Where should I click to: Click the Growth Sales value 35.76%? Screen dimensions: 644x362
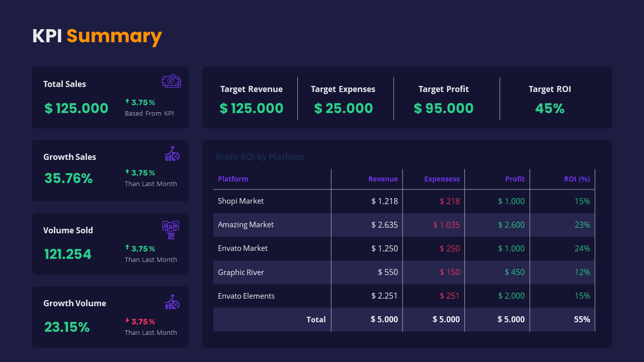(68, 178)
